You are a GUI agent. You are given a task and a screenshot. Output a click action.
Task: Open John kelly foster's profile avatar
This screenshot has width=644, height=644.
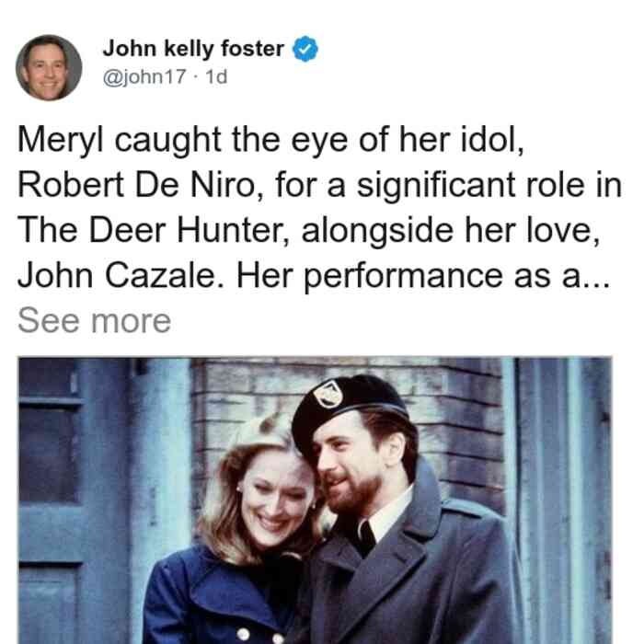[x=49, y=68]
